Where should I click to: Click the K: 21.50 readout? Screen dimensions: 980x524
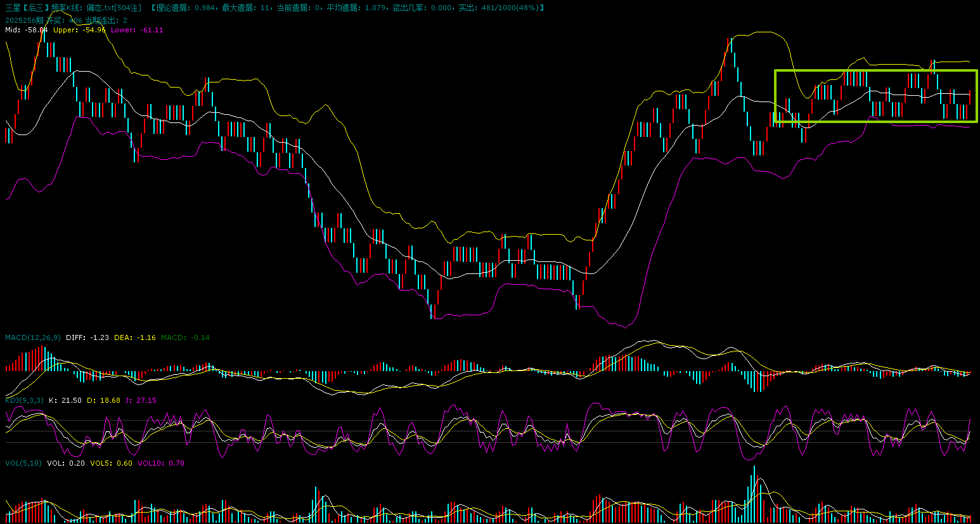point(65,400)
